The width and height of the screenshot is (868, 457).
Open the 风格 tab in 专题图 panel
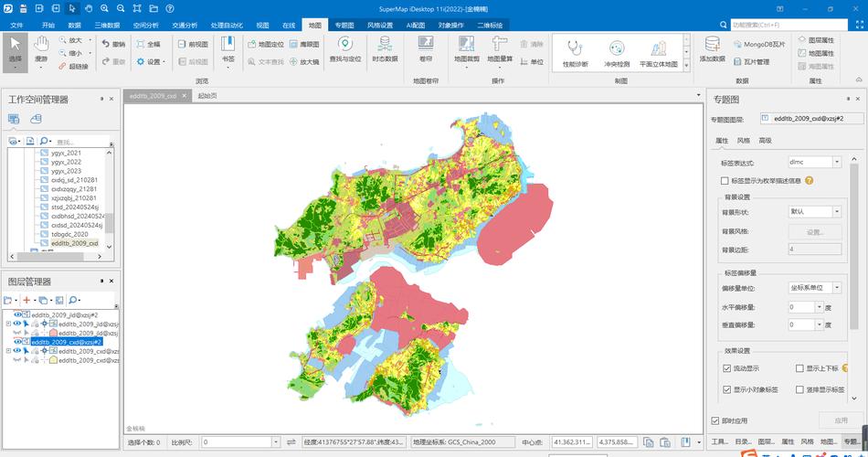743,141
